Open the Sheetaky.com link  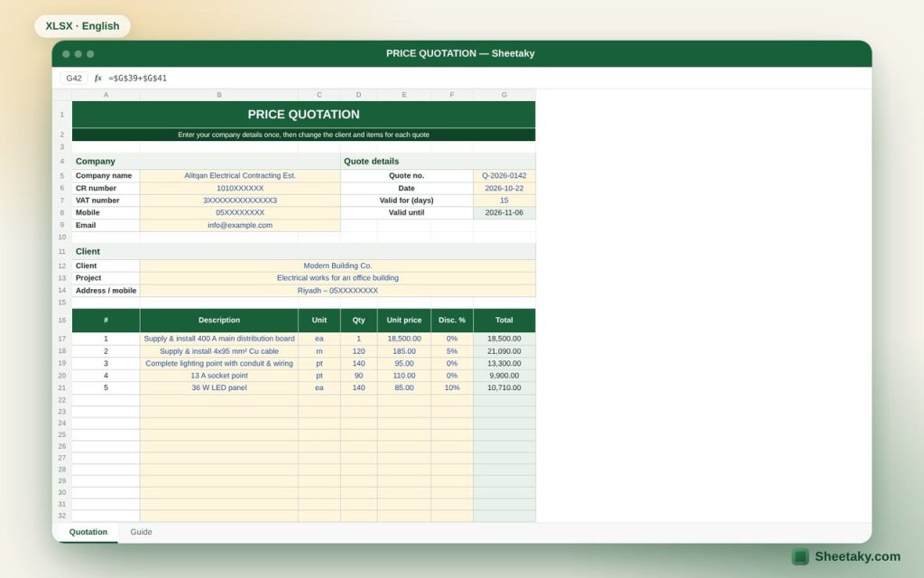857,556
